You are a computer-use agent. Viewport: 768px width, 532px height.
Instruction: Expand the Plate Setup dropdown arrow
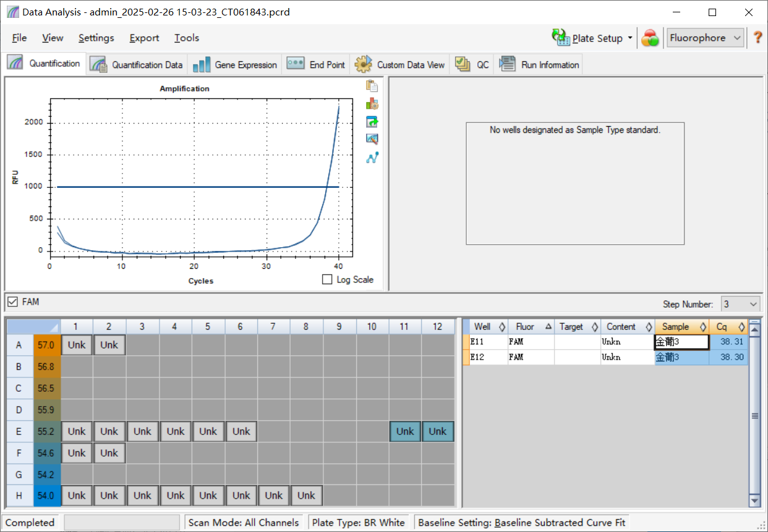click(x=630, y=38)
